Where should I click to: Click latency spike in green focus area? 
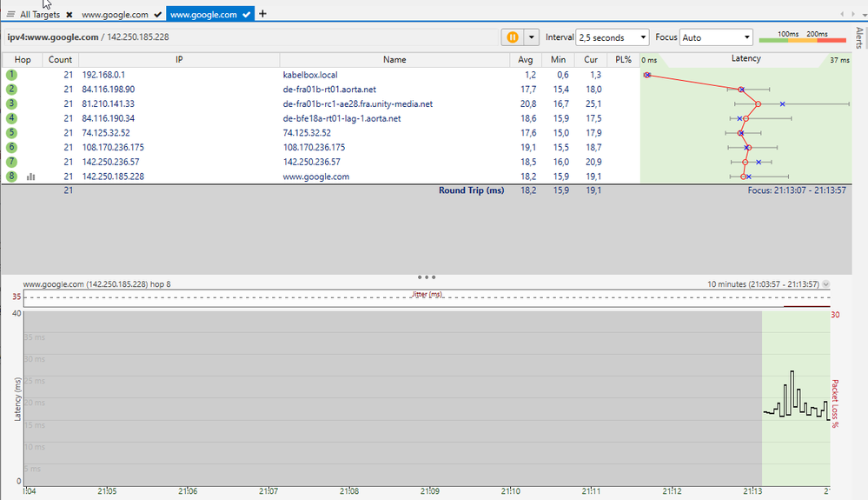click(x=792, y=388)
